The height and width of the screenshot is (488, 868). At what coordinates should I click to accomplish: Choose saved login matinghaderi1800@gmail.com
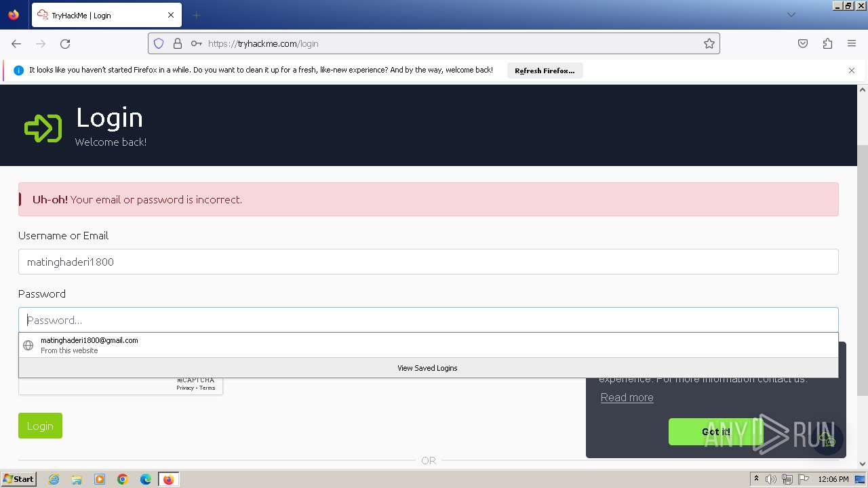[x=429, y=345]
